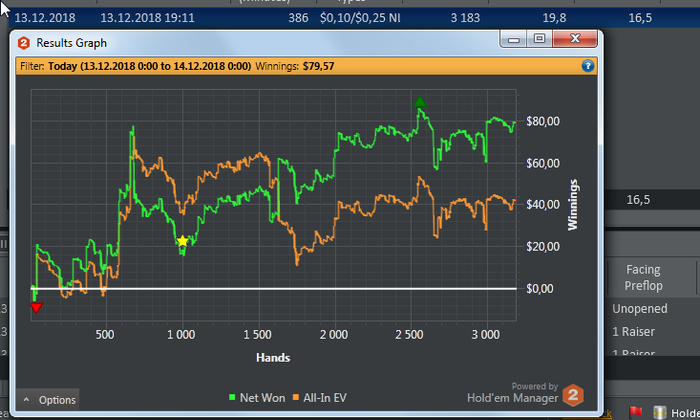Select the 1 Raiser row
This screenshot has width=700, height=420.
(x=633, y=332)
